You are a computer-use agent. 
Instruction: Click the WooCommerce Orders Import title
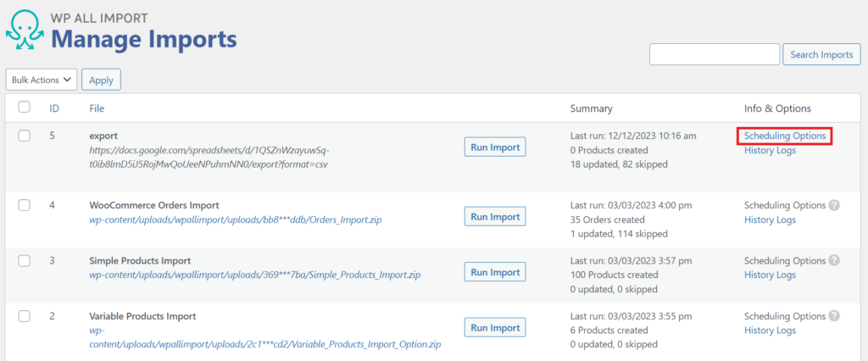click(154, 205)
